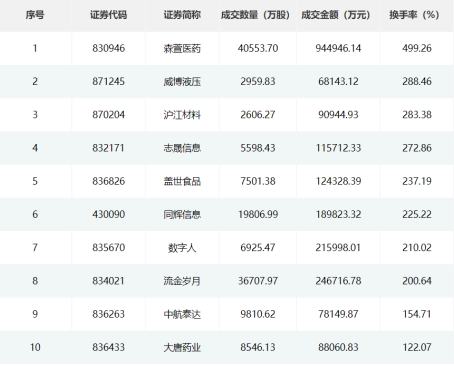Select turnover rate 288.46
The image size is (454, 366).
[x=417, y=81]
